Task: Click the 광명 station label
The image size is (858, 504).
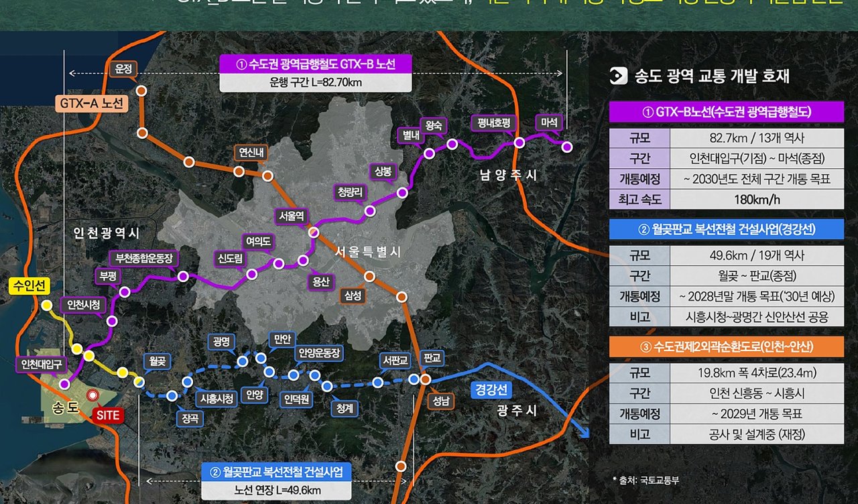Action: tap(222, 342)
